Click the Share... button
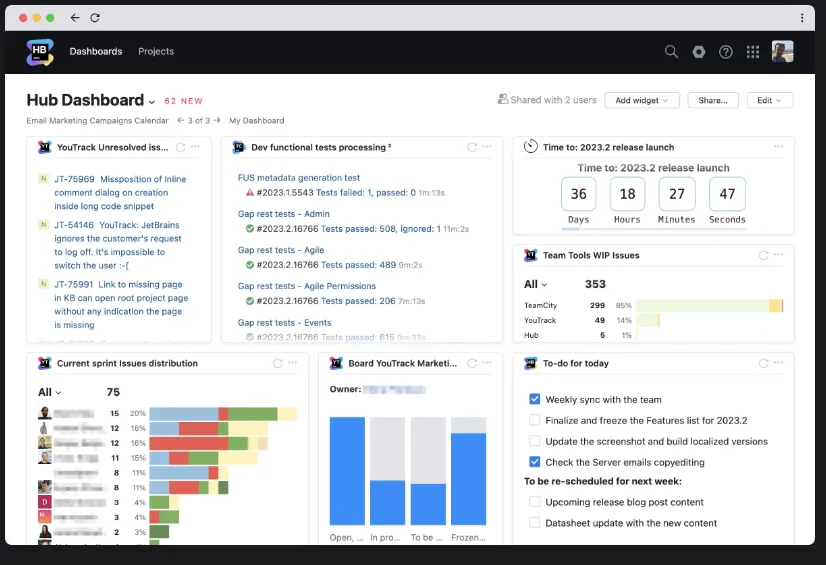The image size is (826, 565). (x=713, y=100)
